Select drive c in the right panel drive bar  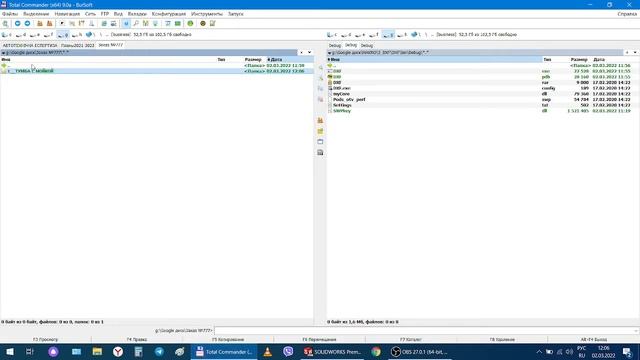(333, 35)
